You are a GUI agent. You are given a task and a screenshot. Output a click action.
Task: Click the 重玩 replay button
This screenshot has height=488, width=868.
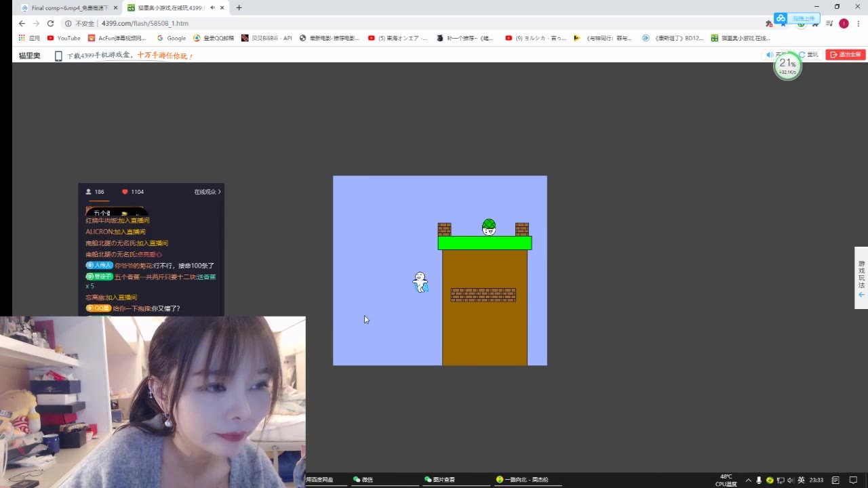808,55
